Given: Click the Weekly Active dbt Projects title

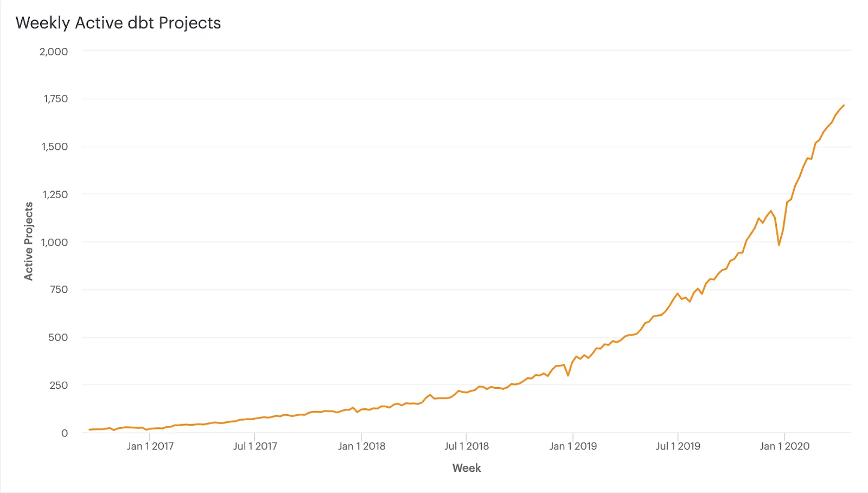Looking at the screenshot, I should coord(118,23).
